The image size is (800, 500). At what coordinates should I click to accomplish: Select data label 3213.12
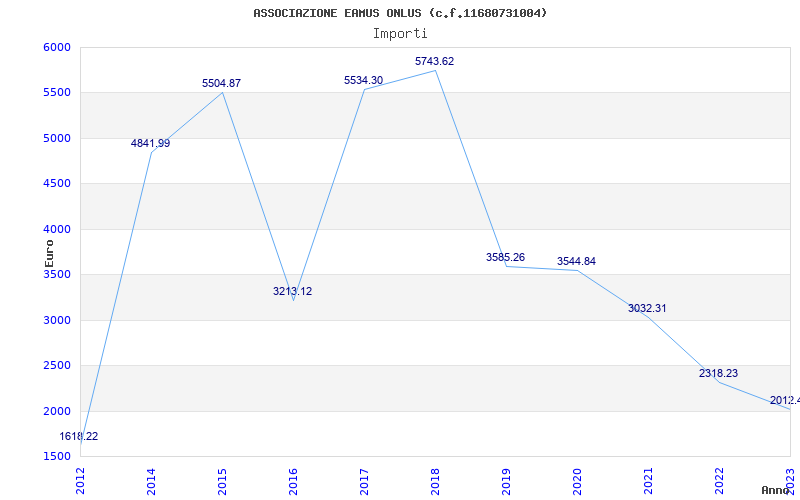pyautogui.click(x=292, y=291)
